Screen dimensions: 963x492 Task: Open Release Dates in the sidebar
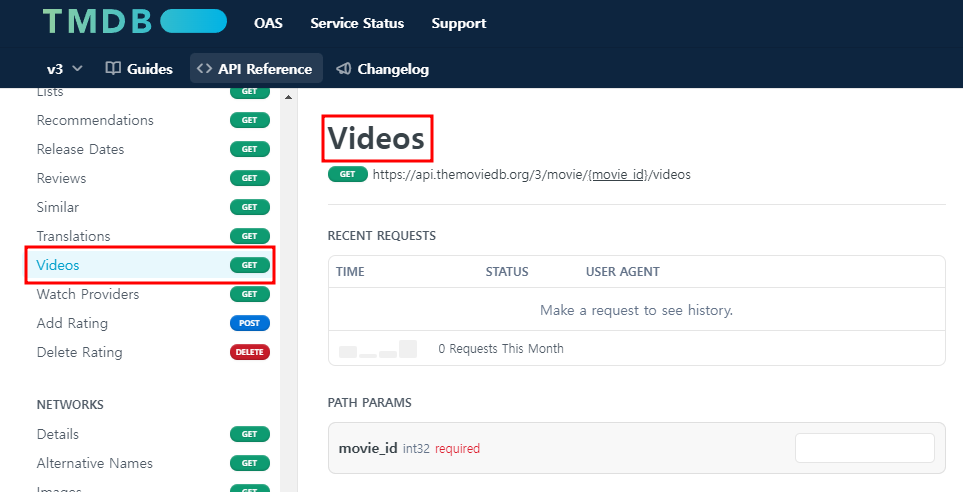(x=153, y=149)
